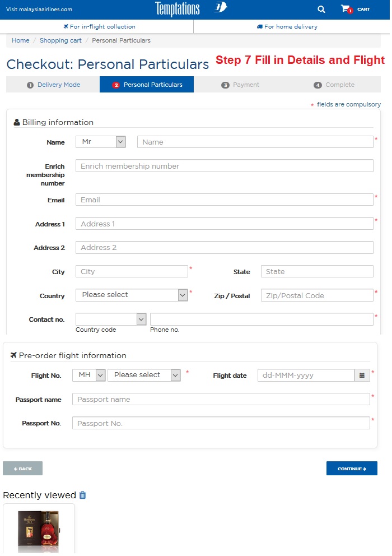Click the Malaysia Airlines logo icon

[x=221, y=8]
